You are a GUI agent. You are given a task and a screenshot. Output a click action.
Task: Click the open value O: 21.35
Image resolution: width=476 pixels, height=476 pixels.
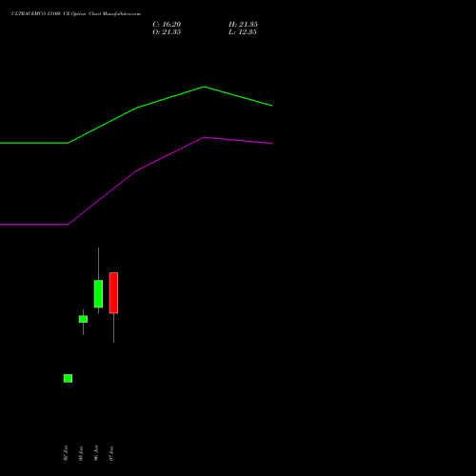point(167,32)
